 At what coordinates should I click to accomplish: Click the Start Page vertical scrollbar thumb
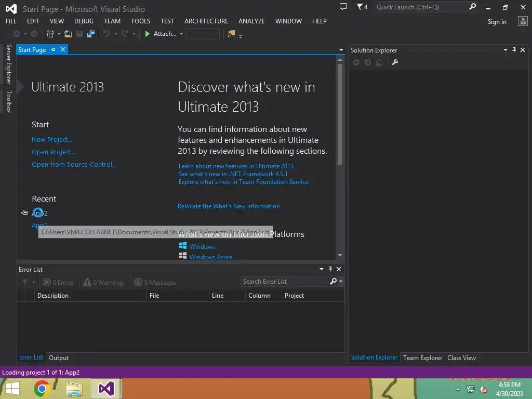(x=340, y=114)
